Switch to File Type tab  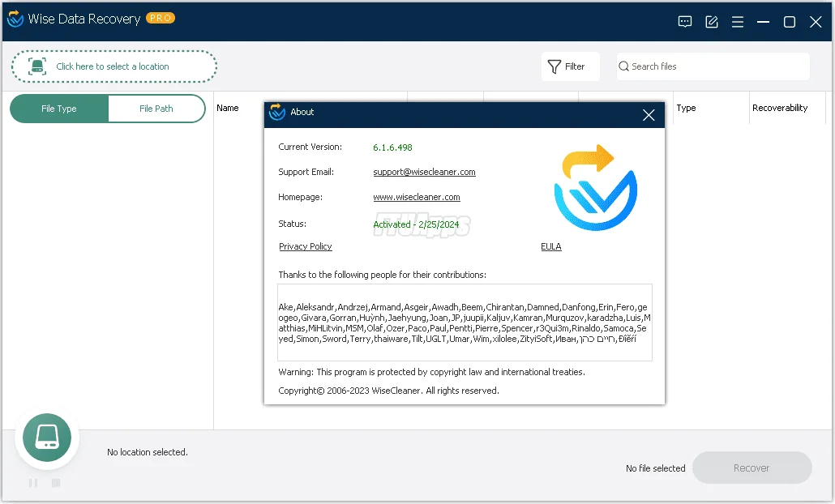(59, 109)
